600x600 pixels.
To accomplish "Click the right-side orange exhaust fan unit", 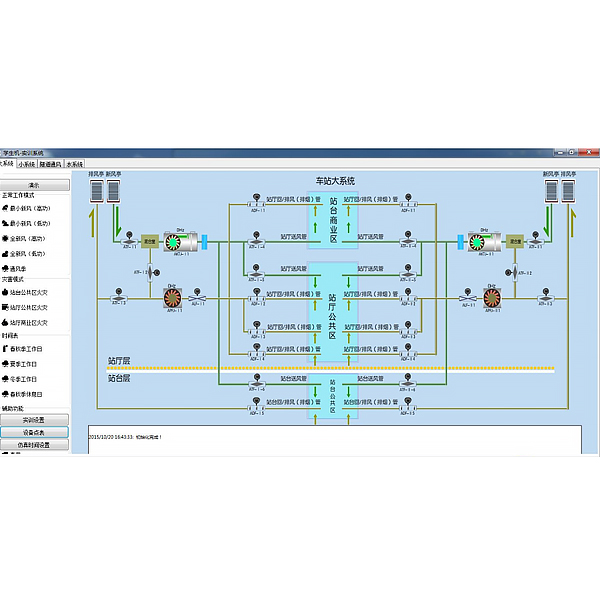I will coord(491,298).
